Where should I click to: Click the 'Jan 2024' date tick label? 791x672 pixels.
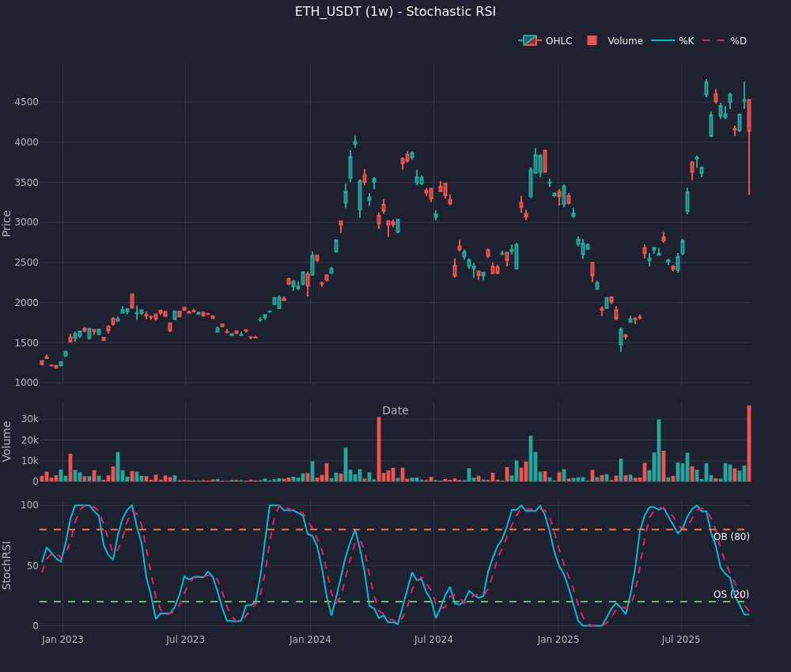310,640
